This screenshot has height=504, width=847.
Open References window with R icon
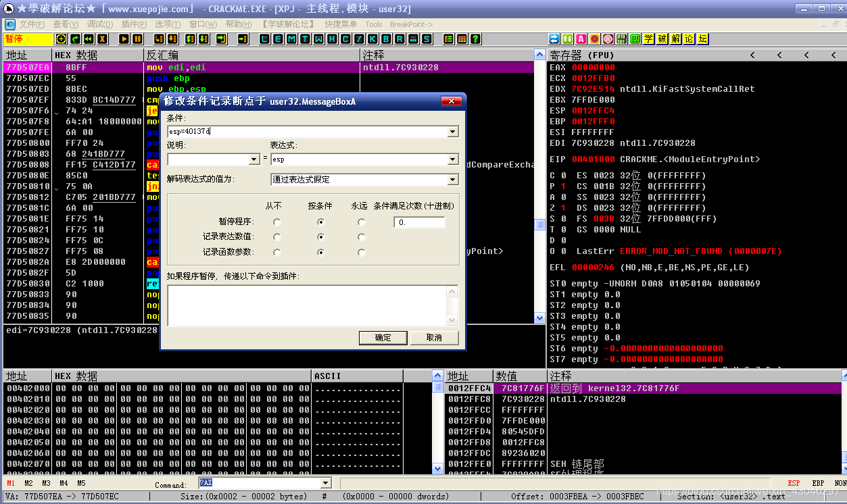click(x=400, y=39)
